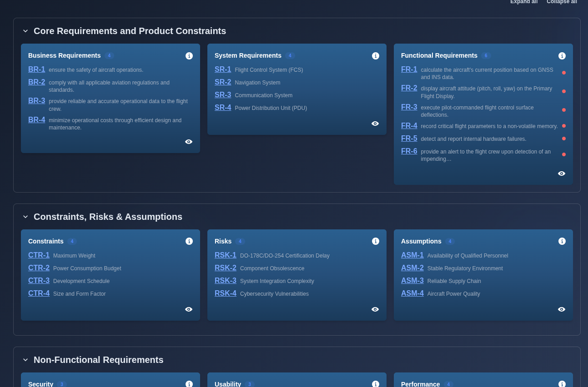This screenshot has height=387, width=588.
Task: Open FR-5 requirement link
Action: click(x=409, y=139)
